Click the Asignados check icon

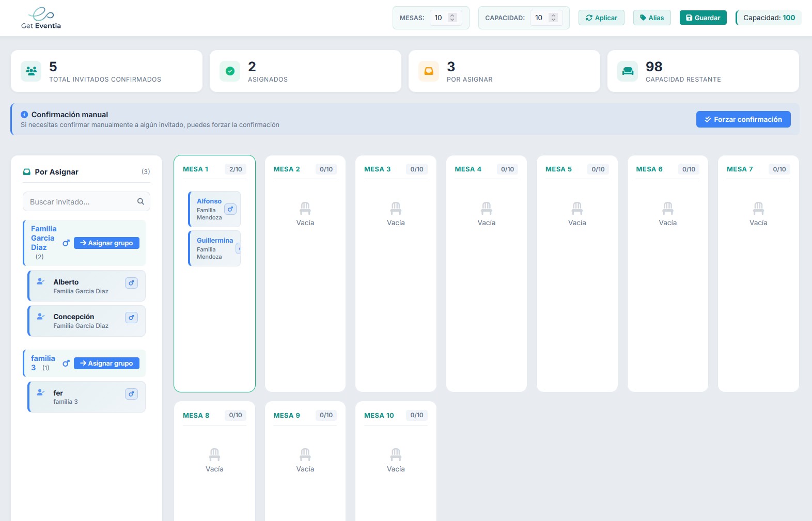click(230, 71)
